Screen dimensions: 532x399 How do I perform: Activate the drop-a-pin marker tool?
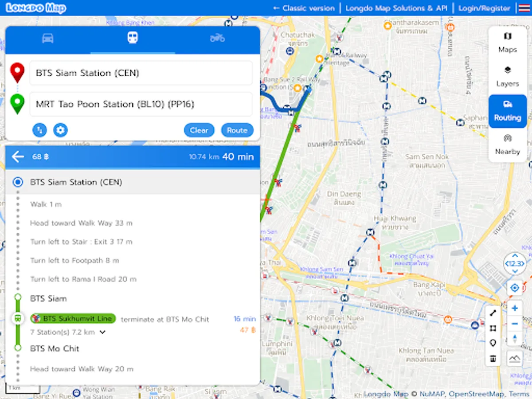[493, 342]
